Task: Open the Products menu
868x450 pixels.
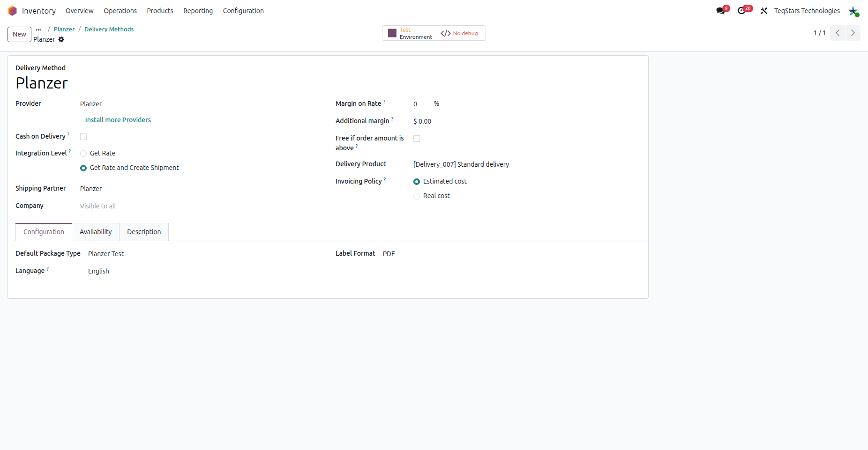Action: (x=160, y=11)
